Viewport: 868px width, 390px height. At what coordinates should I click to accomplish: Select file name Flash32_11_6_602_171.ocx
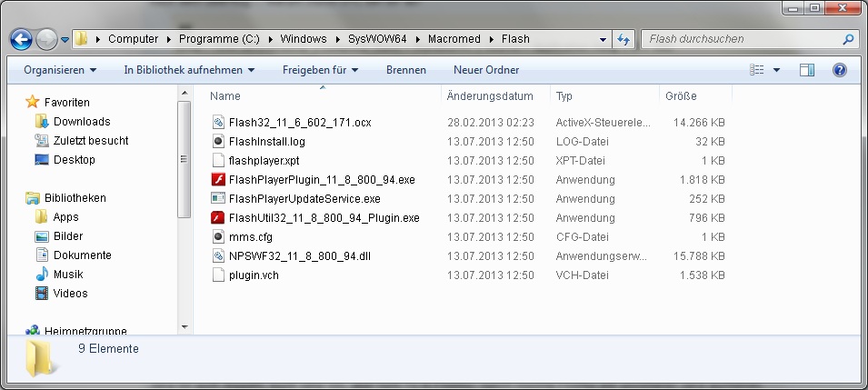coord(300,123)
